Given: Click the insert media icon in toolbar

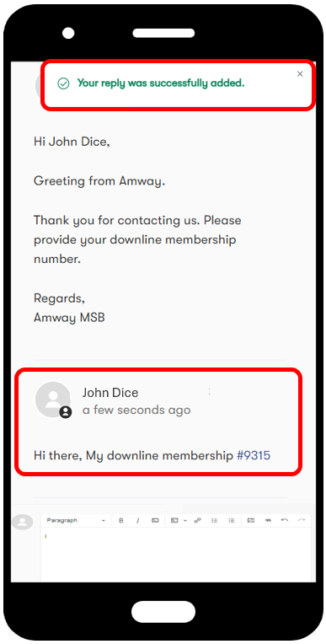Looking at the screenshot, I should (174, 520).
